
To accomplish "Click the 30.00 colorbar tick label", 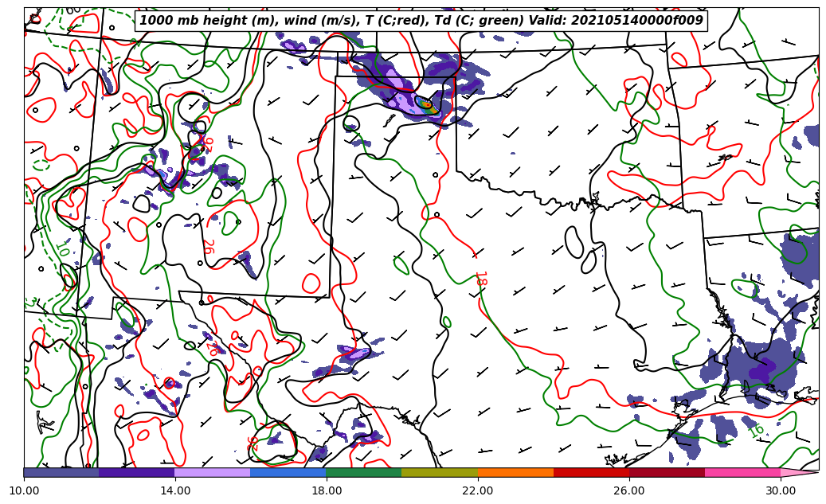I will 781,491.
